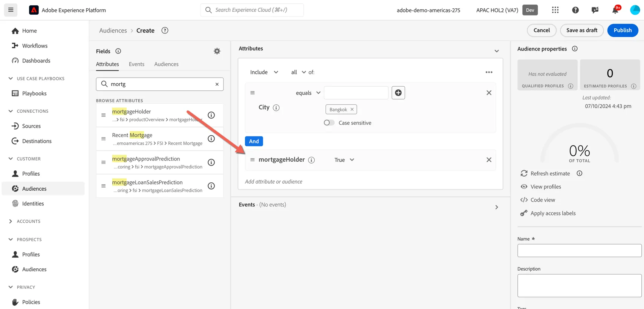Clear the mortg search text
This screenshot has height=309, width=644.
(217, 84)
